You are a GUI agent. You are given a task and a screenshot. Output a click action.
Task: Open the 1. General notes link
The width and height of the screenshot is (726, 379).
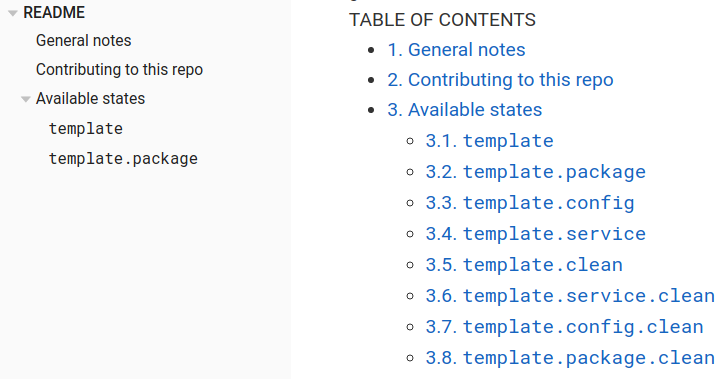coord(456,50)
